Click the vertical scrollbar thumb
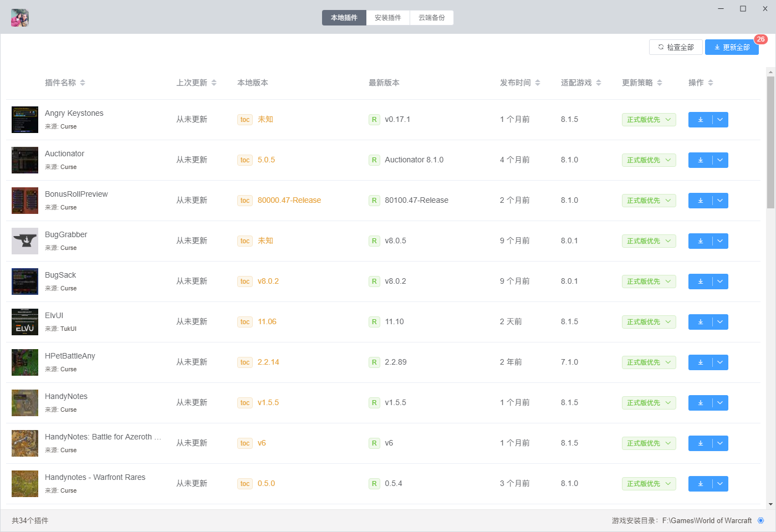Screen dimensions: 776x532 pos(770,142)
